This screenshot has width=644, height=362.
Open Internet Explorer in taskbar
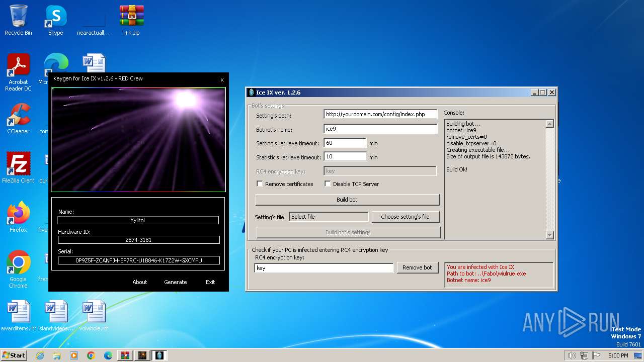(x=40, y=355)
